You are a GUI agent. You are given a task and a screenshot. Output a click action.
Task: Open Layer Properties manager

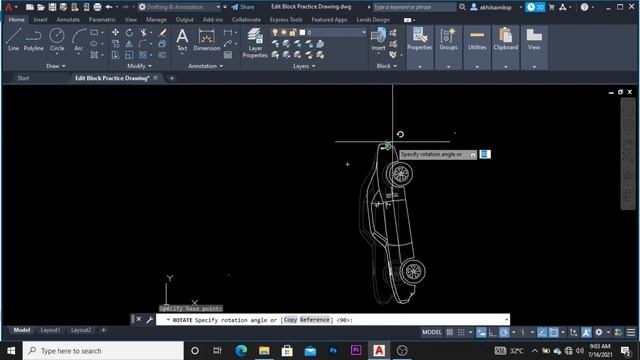[x=255, y=43]
